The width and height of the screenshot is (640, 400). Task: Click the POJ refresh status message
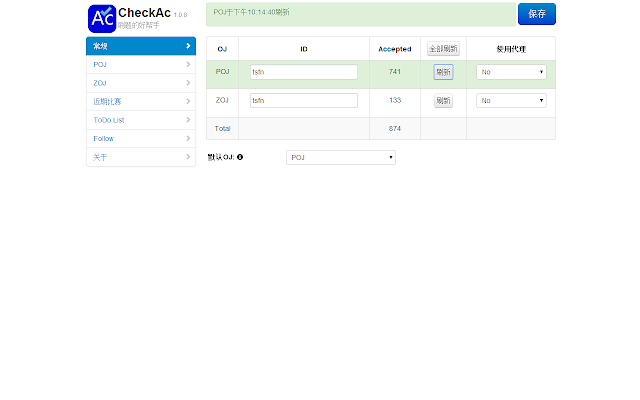(x=251, y=12)
